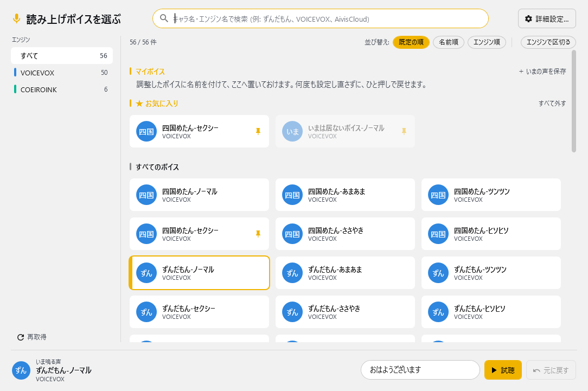Click the 56 / 56 件 count text
Image resolution: width=588 pixels, height=391 pixels.
click(143, 42)
